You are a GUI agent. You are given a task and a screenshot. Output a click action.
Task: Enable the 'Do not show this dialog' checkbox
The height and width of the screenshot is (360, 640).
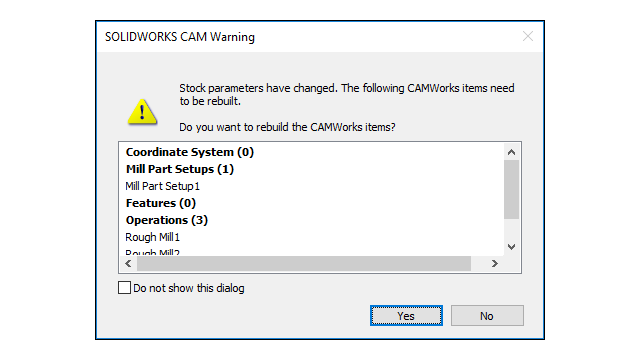tap(124, 288)
